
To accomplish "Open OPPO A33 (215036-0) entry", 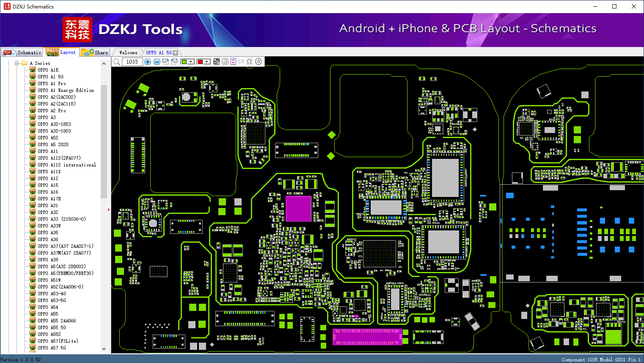I will click(x=62, y=219).
